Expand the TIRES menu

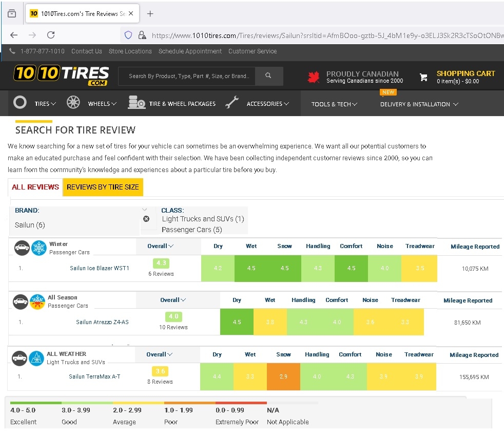point(45,104)
